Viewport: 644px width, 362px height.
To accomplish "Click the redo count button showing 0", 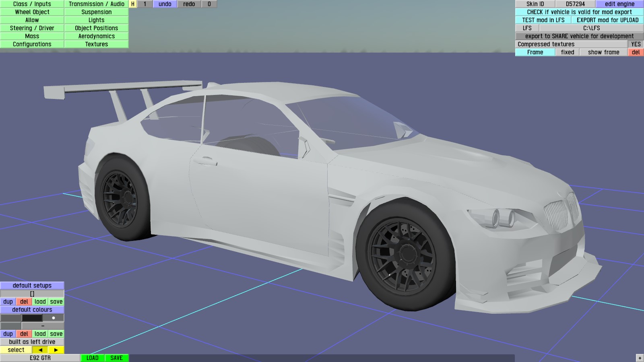I will pyautogui.click(x=209, y=4).
